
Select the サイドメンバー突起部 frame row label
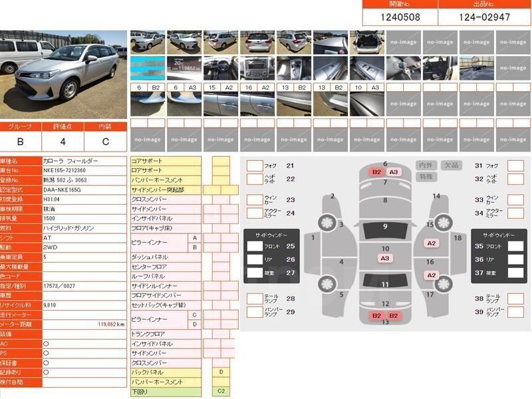pos(166,190)
